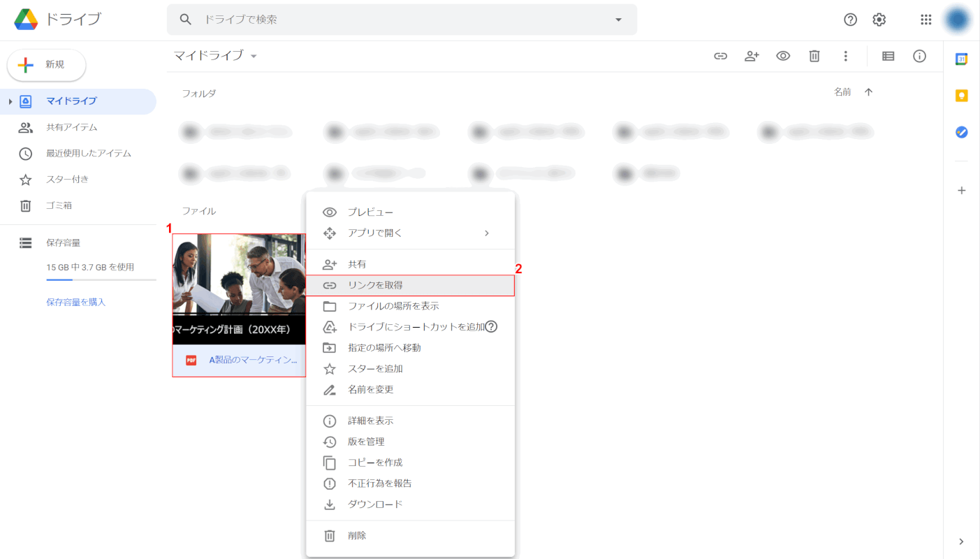Select リンクを取得 in context menu

point(410,285)
